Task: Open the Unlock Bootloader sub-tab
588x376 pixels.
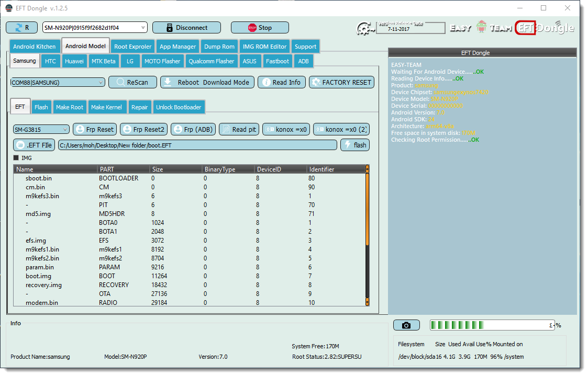Action: (x=179, y=108)
